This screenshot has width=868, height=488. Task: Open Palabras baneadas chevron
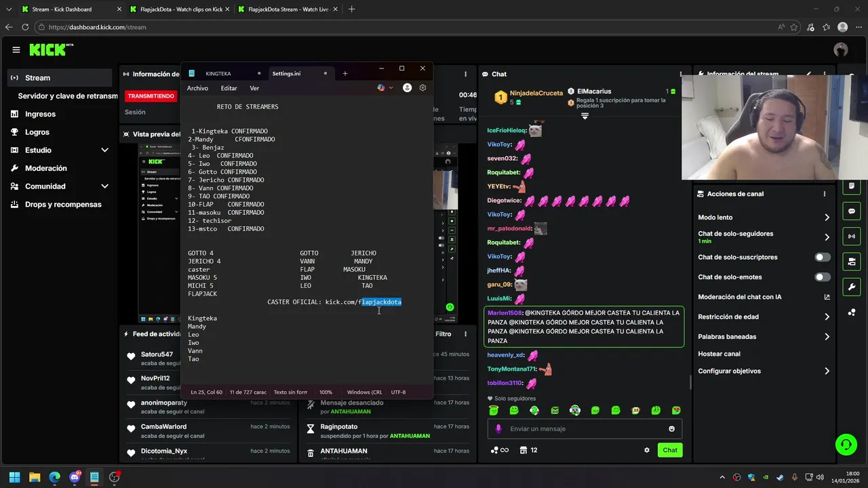827,337
